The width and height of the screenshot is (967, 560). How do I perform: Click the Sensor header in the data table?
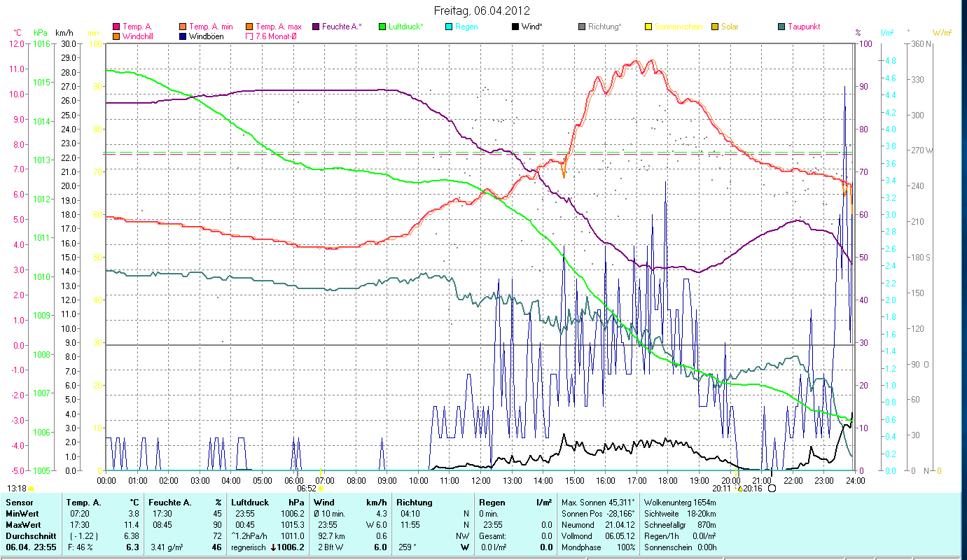pos(19,503)
